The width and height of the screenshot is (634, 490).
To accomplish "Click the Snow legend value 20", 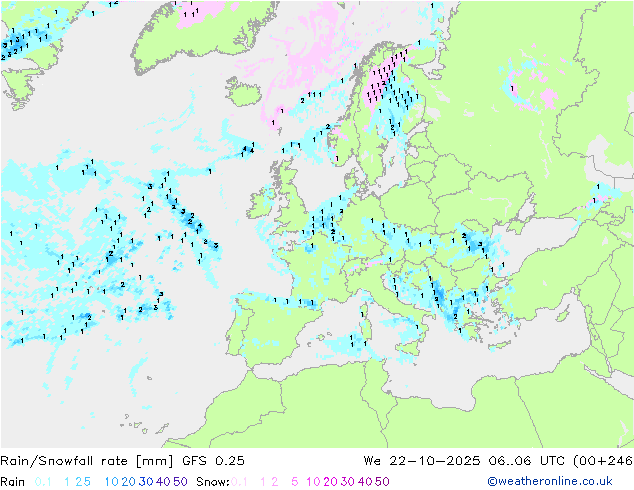I will [330, 482].
